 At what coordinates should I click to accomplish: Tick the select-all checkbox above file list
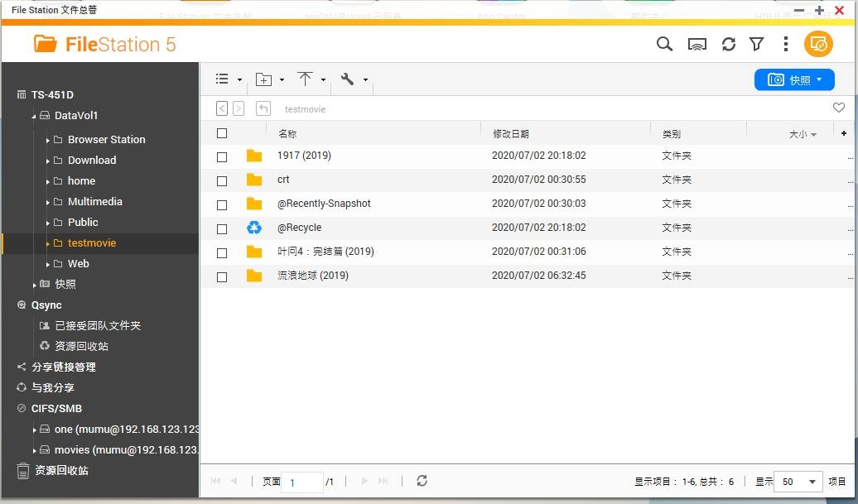pyautogui.click(x=221, y=132)
